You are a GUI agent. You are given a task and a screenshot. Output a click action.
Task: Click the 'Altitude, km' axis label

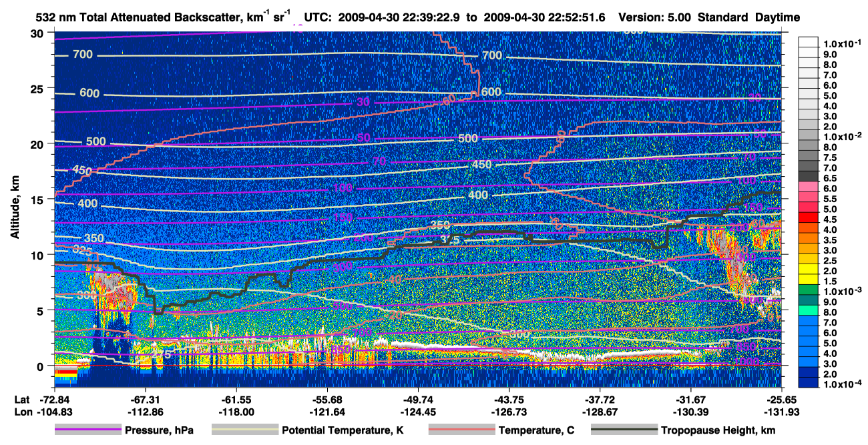pos(15,208)
